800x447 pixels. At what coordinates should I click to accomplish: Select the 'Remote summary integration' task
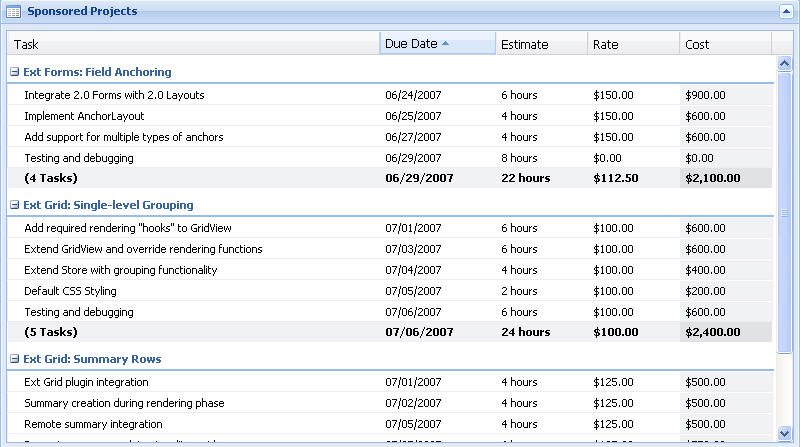click(x=93, y=424)
